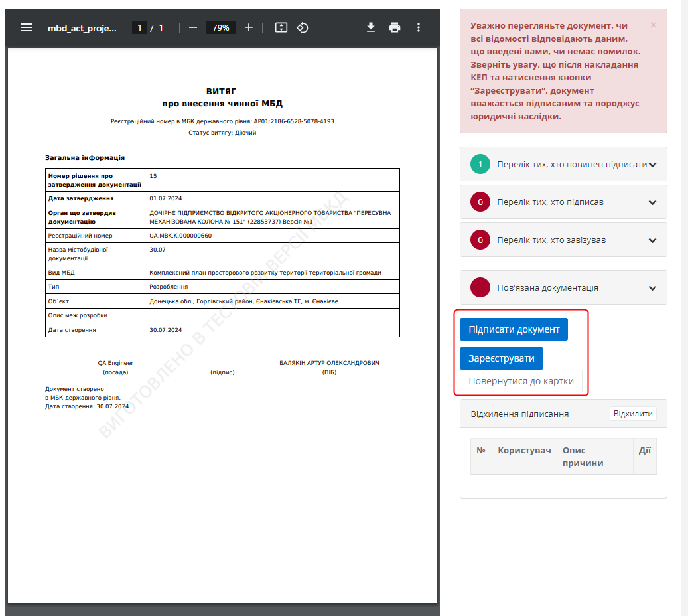This screenshot has height=616, width=688.
Task: Click the fit to page icon
Action: (281, 27)
